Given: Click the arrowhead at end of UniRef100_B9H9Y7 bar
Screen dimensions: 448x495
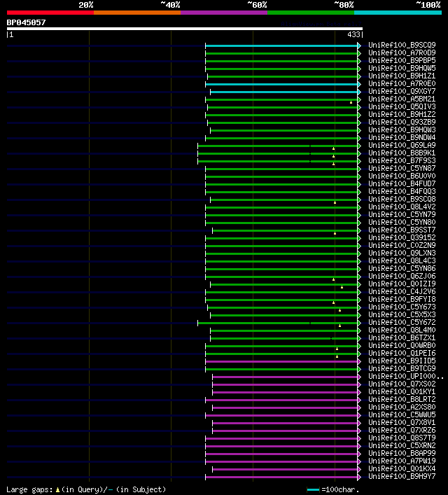Looking at the screenshot, I should click(x=359, y=477).
